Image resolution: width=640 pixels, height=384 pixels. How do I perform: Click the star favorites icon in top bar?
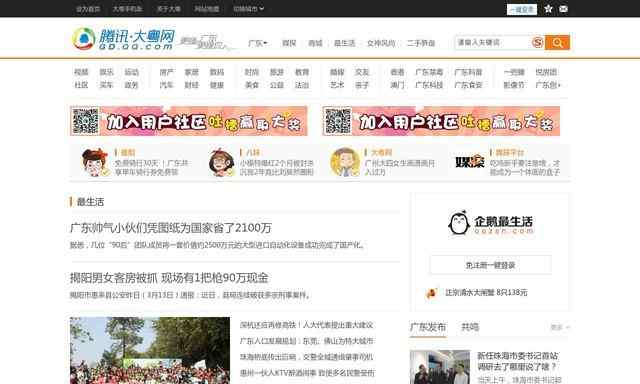tap(548, 9)
